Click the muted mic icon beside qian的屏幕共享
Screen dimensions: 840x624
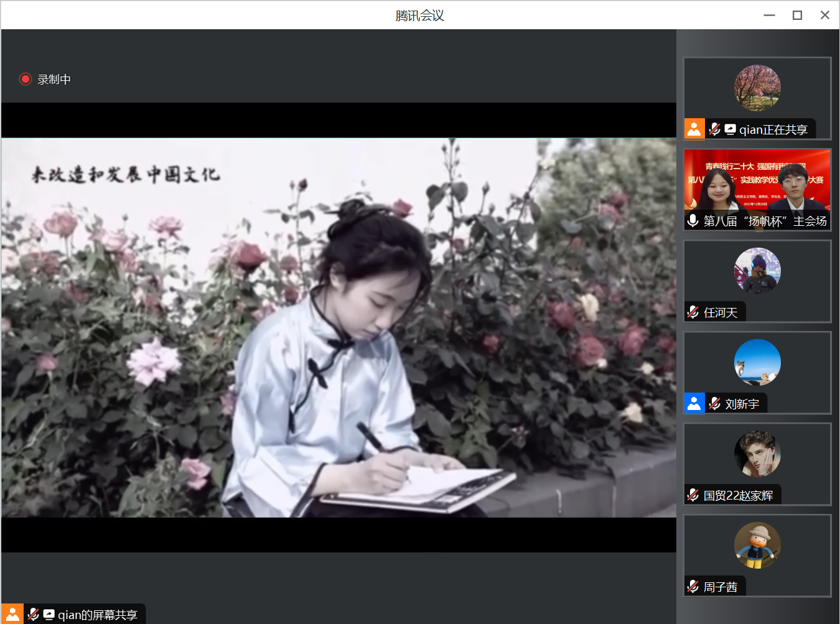[32, 614]
